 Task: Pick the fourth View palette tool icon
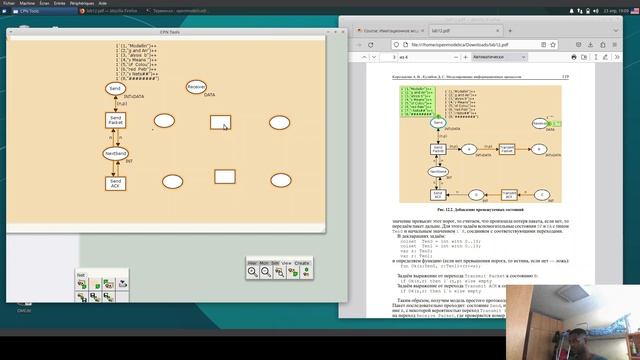(293, 272)
